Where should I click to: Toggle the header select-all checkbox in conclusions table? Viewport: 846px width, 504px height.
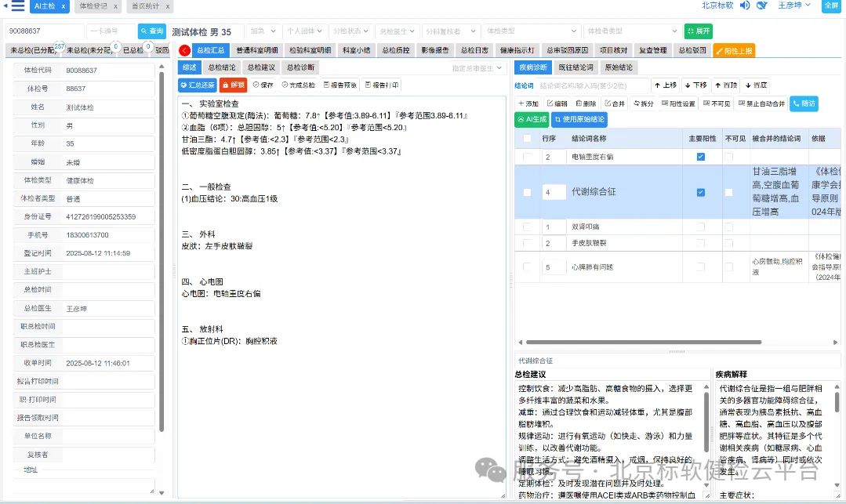526,139
